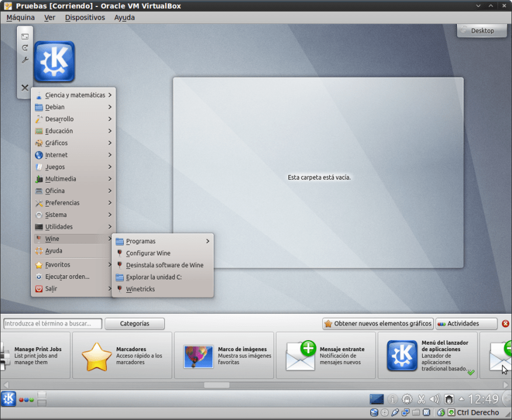This screenshot has width=512, height=420.
Task: Open widget settings with the wrench icon
Action: click(25, 60)
